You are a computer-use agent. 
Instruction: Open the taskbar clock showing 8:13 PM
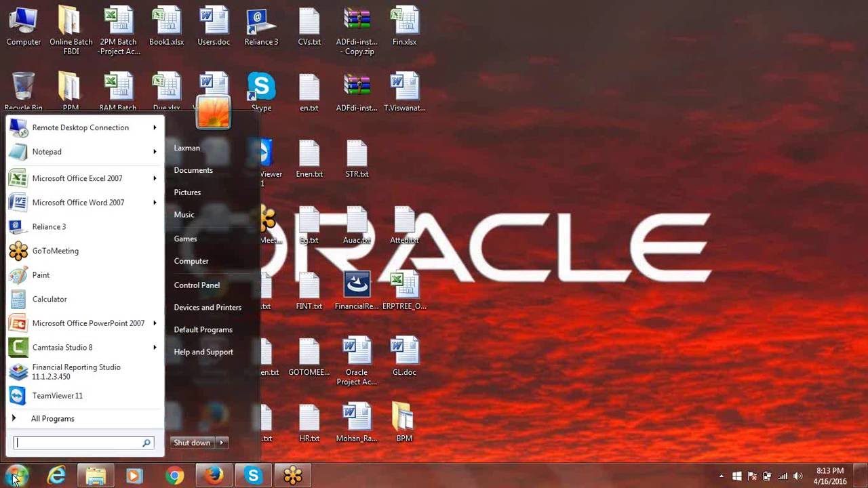(x=830, y=476)
